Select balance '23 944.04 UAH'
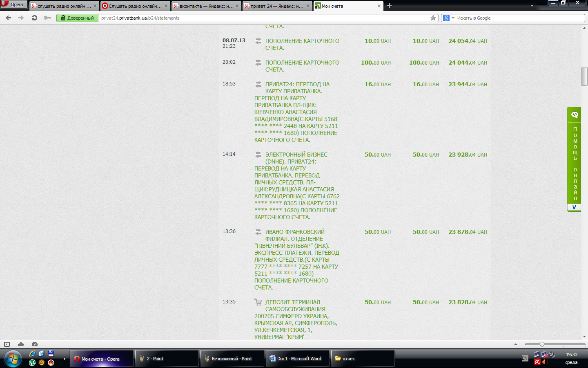588x368 pixels. (468, 84)
